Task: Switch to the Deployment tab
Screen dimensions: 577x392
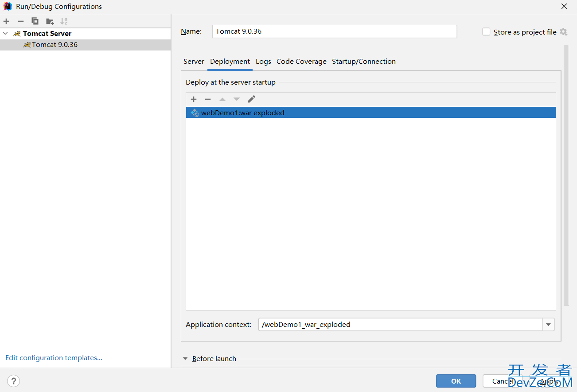Action: (230, 62)
